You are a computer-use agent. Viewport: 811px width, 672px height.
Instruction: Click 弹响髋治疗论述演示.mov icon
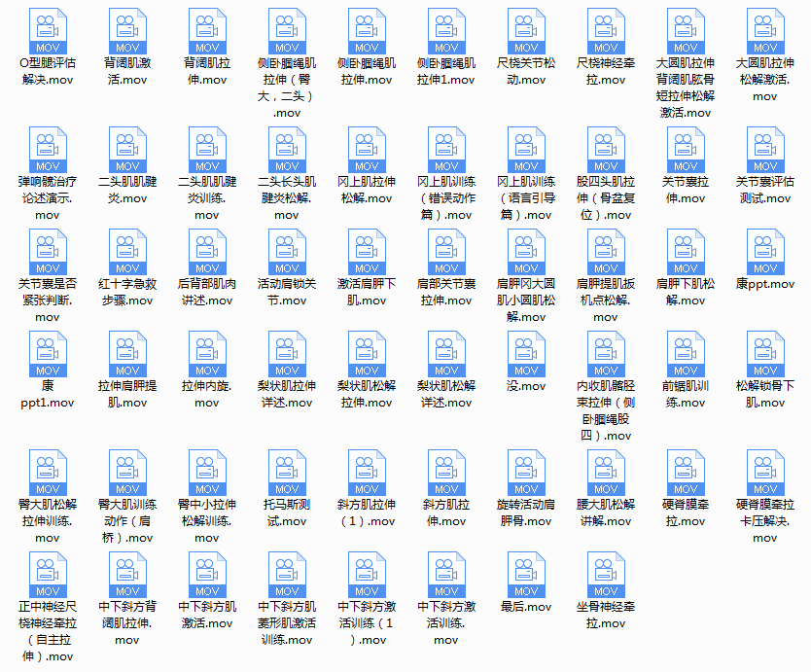pos(48,150)
